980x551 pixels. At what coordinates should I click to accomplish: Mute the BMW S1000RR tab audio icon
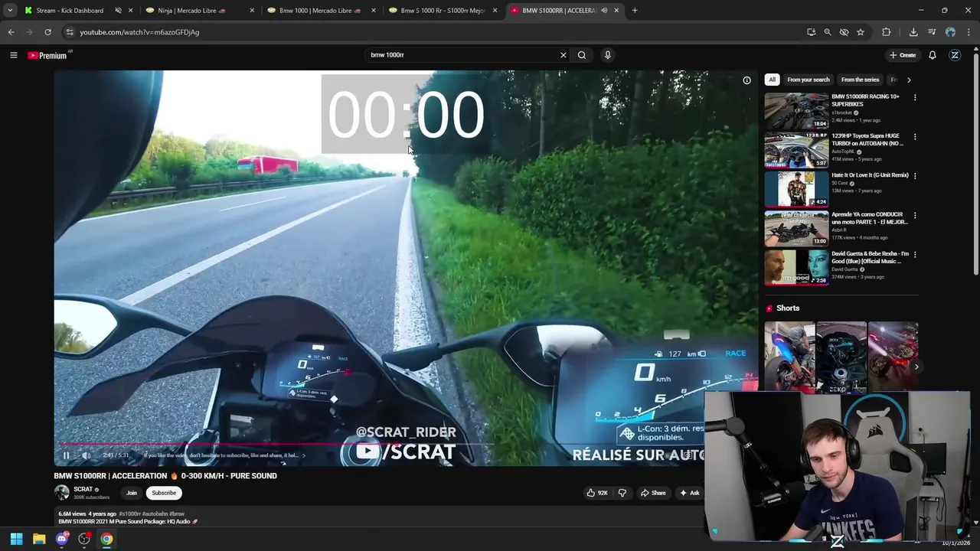604,11
